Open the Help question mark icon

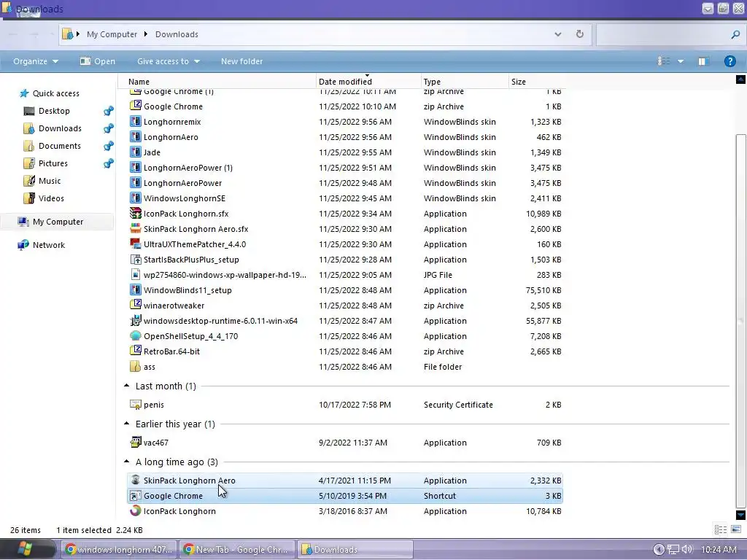(x=729, y=61)
